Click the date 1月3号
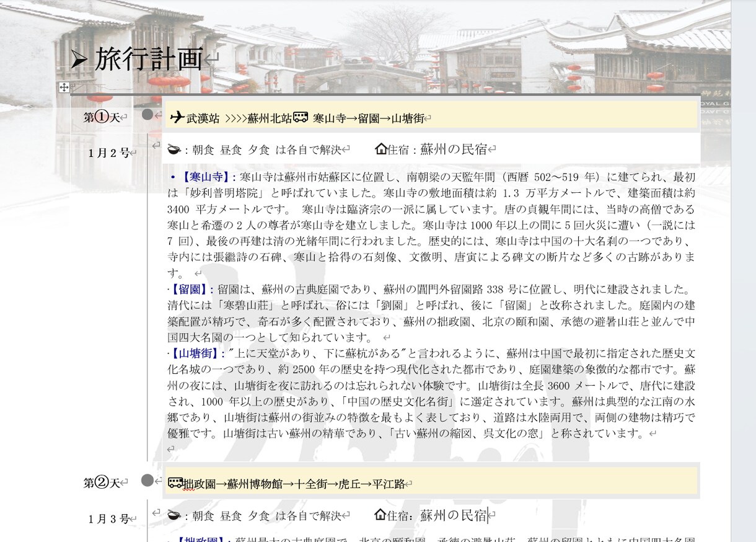The image size is (756, 542). point(108,519)
